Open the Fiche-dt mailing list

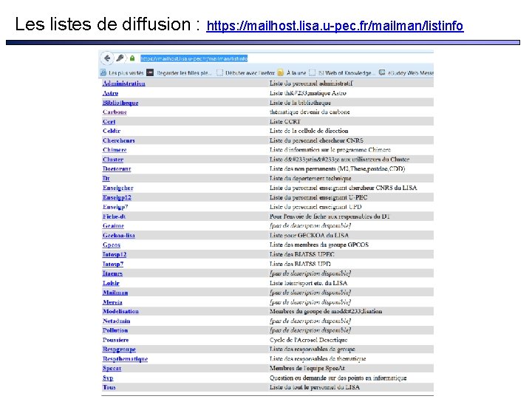[x=115, y=216]
